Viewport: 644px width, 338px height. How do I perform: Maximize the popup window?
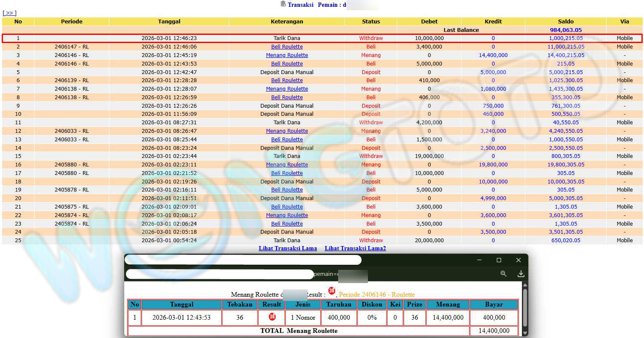point(499,260)
